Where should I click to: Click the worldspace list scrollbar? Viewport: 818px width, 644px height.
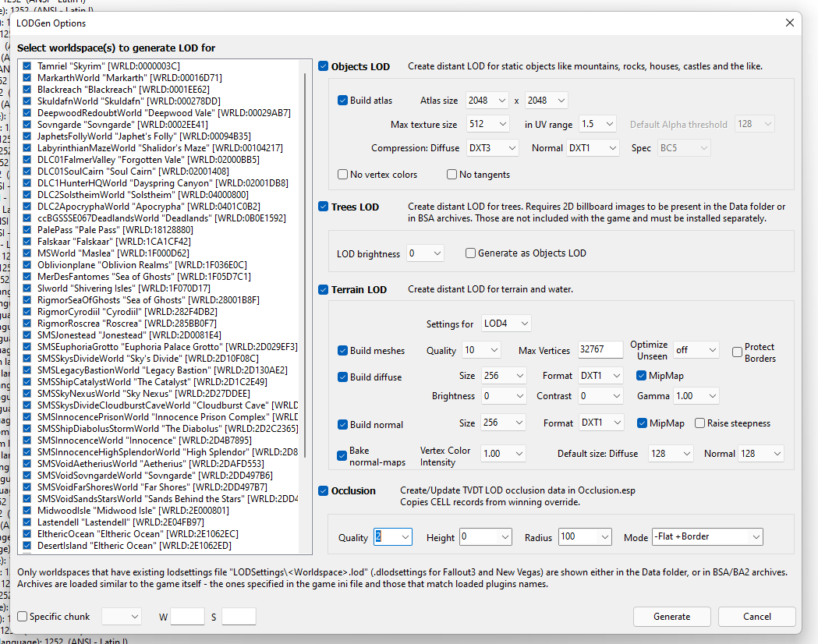click(305, 266)
